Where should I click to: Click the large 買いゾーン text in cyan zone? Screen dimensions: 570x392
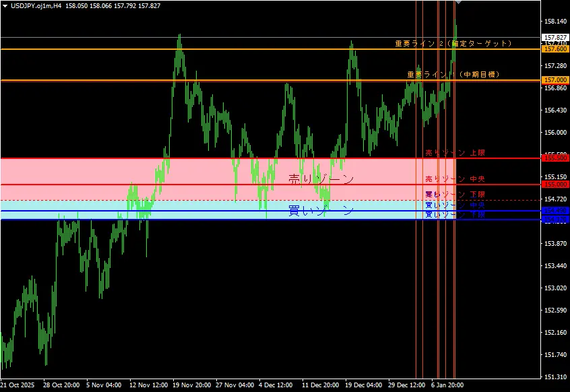pos(321,211)
